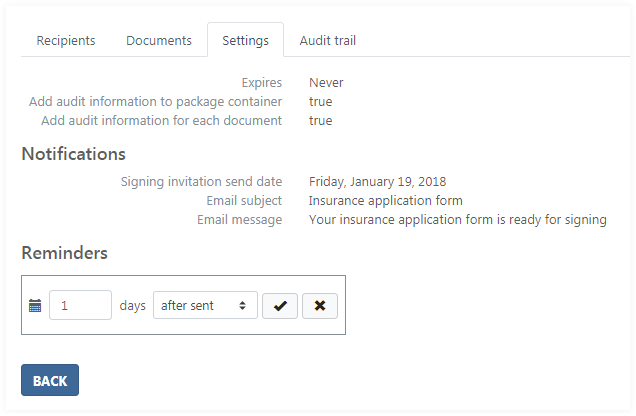Click 'true' beside each document audit setting
This screenshot has height=416, width=636.
320,121
